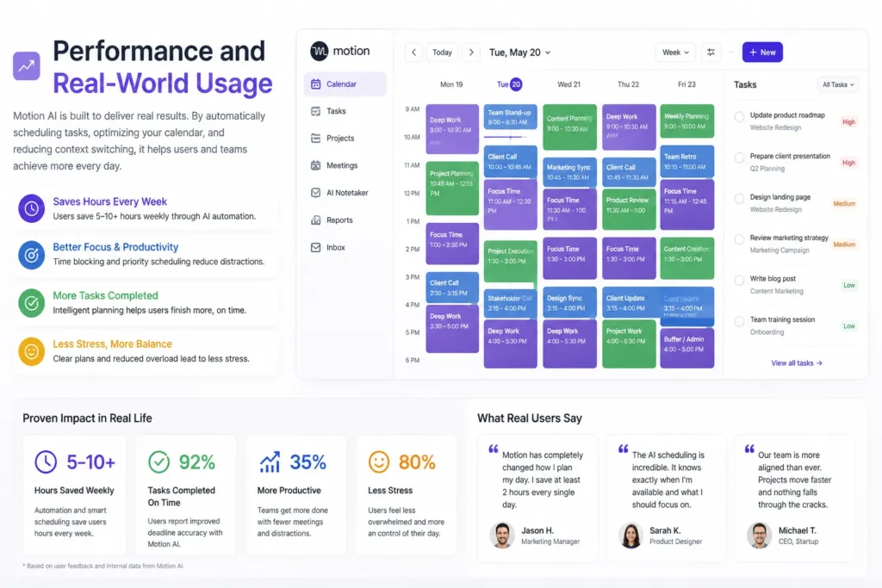Select the Fri 23 column header

686,84
